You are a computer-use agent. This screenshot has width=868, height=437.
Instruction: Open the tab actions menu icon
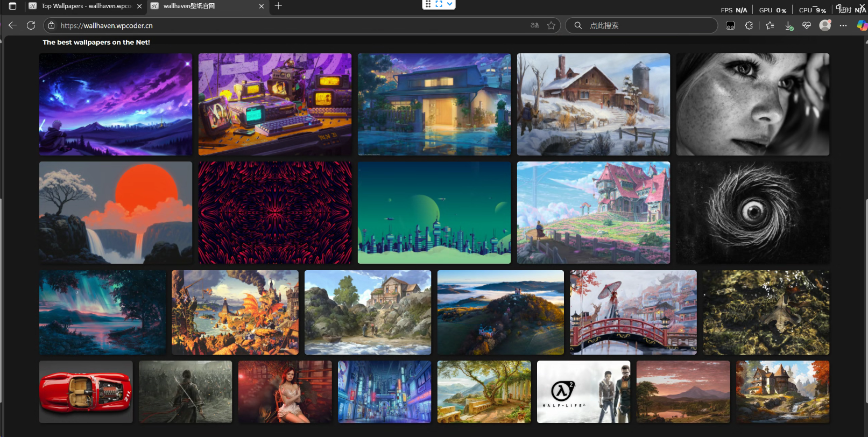tap(12, 6)
